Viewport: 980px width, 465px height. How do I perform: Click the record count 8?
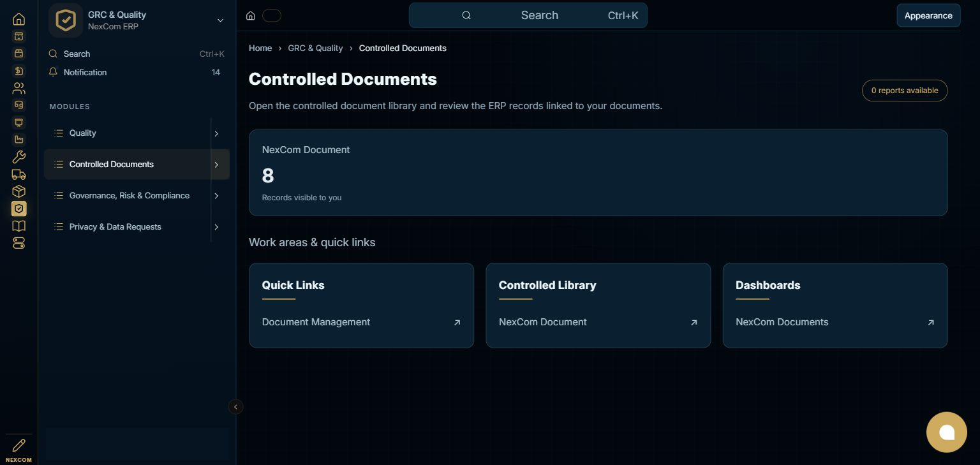(268, 175)
